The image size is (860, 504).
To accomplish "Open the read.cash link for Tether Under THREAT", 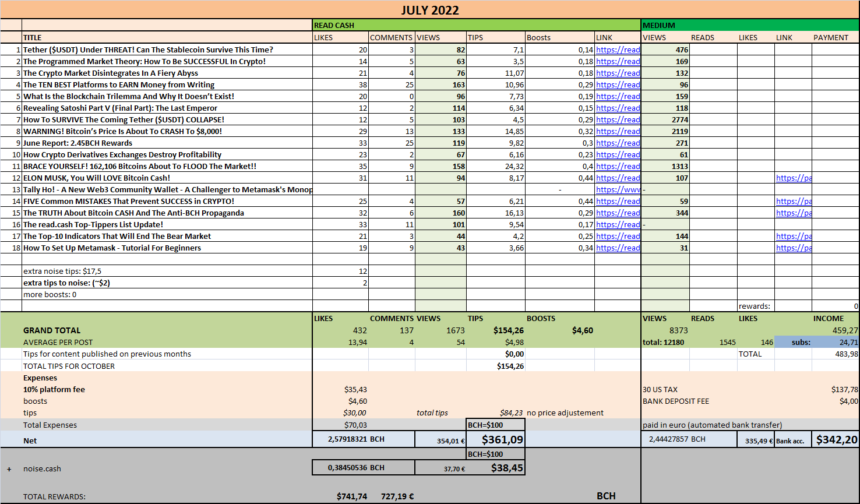I will click(618, 50).
